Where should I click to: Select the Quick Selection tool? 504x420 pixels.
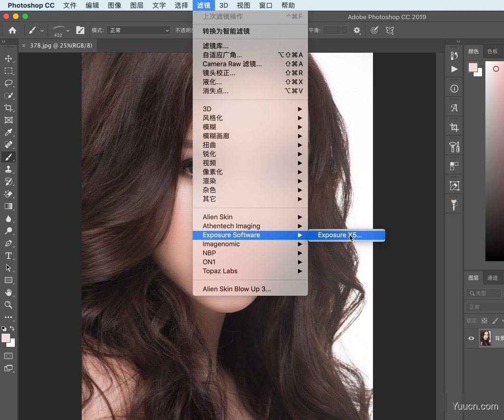point(9,95)
